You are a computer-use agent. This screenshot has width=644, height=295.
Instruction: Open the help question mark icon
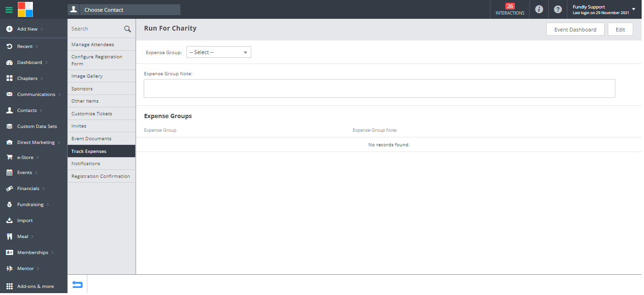coord(558,9)
